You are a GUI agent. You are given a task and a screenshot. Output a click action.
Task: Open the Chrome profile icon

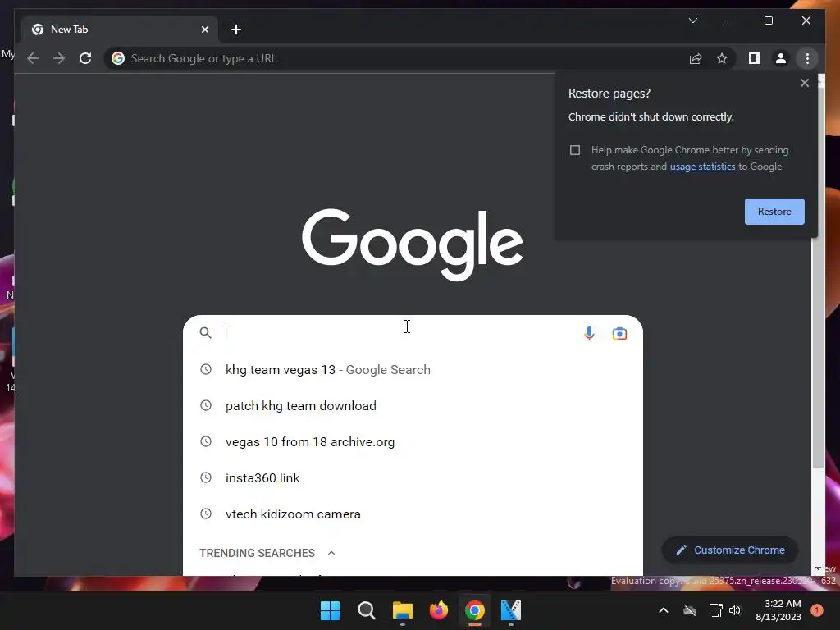tap(781, 58)
